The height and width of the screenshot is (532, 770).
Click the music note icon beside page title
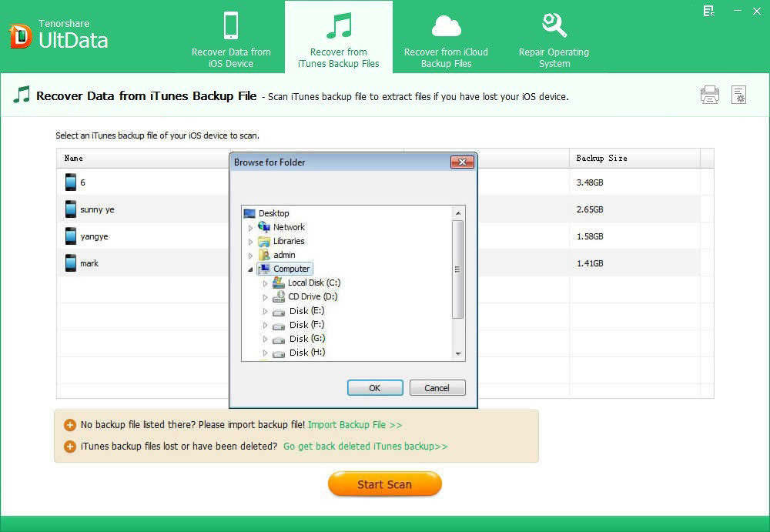point(21,95)
